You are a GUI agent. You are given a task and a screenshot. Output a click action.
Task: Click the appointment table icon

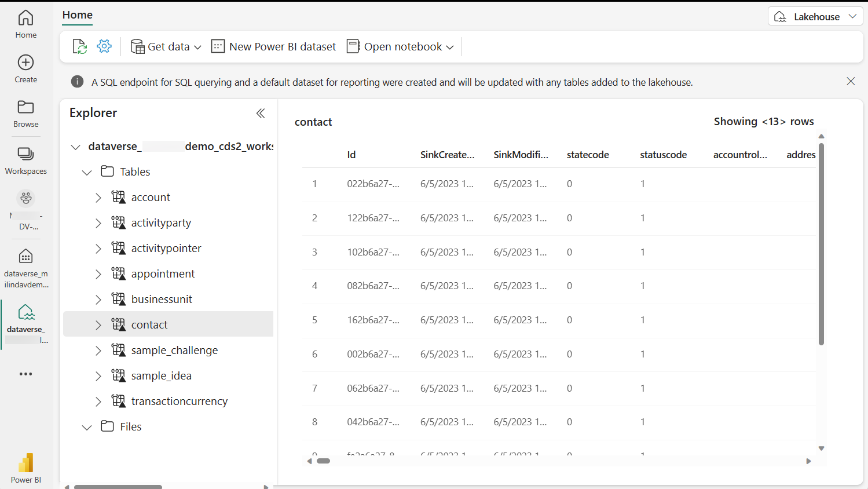[x=118, y=273]
